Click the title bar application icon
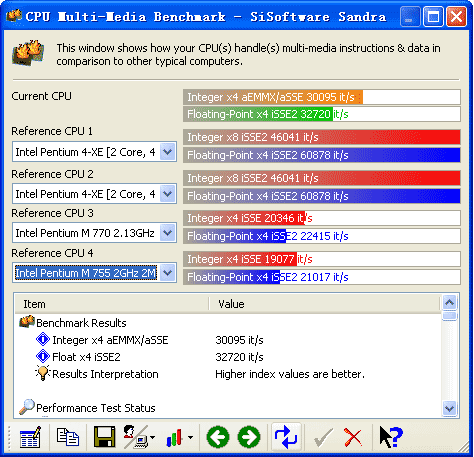 14,15
